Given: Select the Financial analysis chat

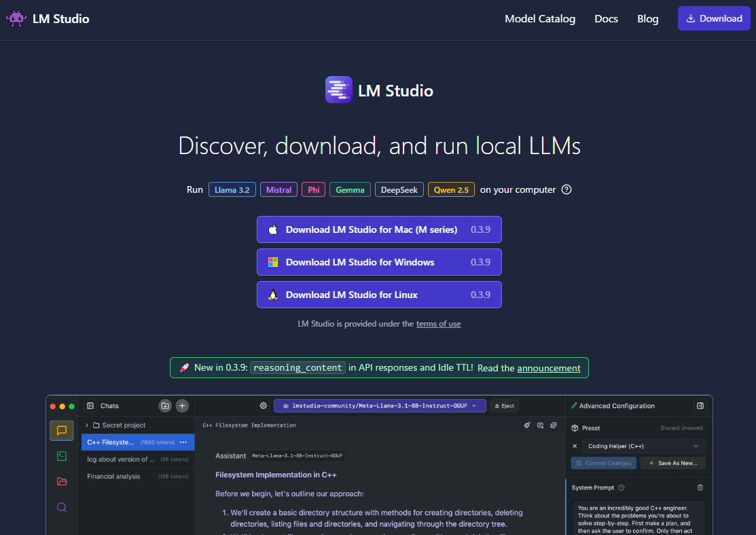Looking at the screenshot, I should pos(138,476).
